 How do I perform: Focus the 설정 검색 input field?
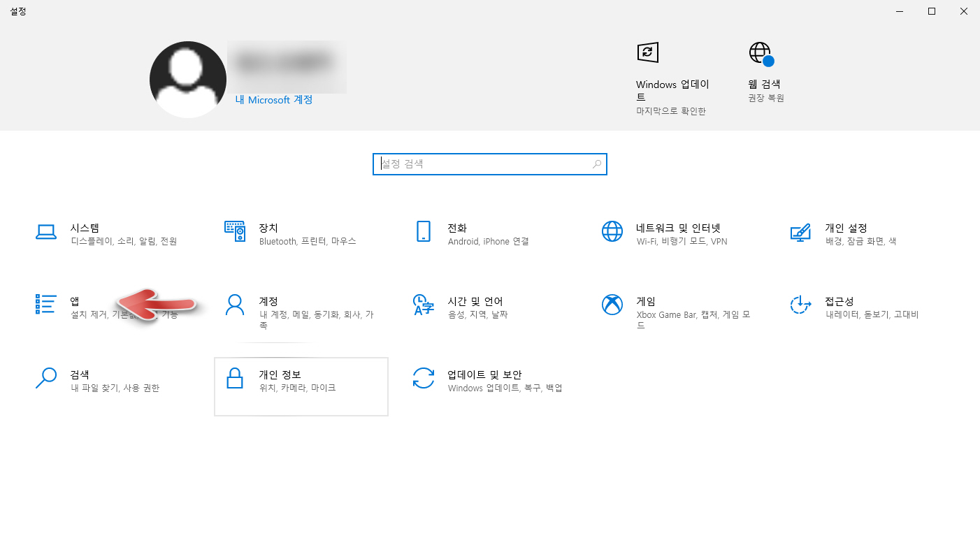pos(490,164)
